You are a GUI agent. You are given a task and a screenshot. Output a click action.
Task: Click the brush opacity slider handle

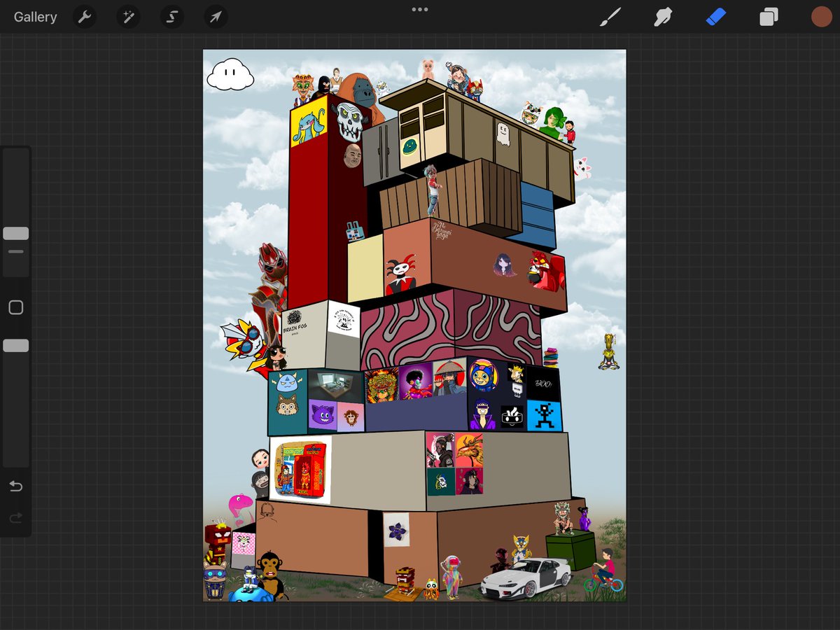click(16, 345)
